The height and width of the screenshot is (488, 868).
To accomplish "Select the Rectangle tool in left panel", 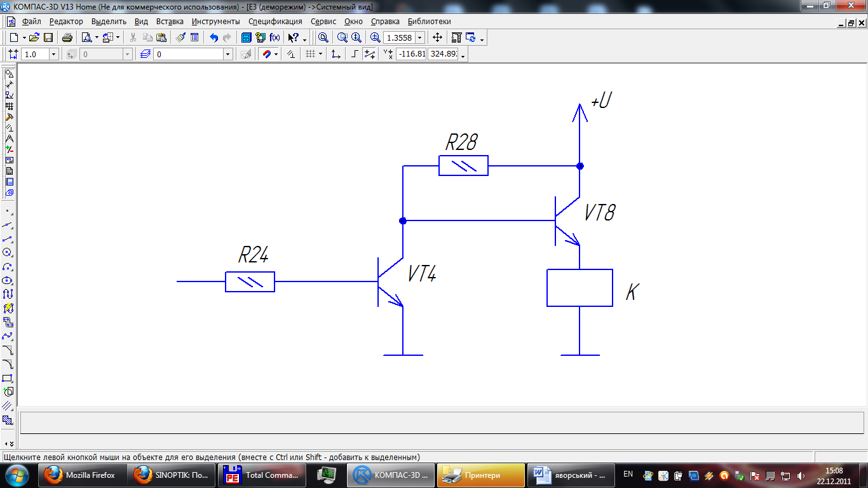I will [x=8, y=378].
